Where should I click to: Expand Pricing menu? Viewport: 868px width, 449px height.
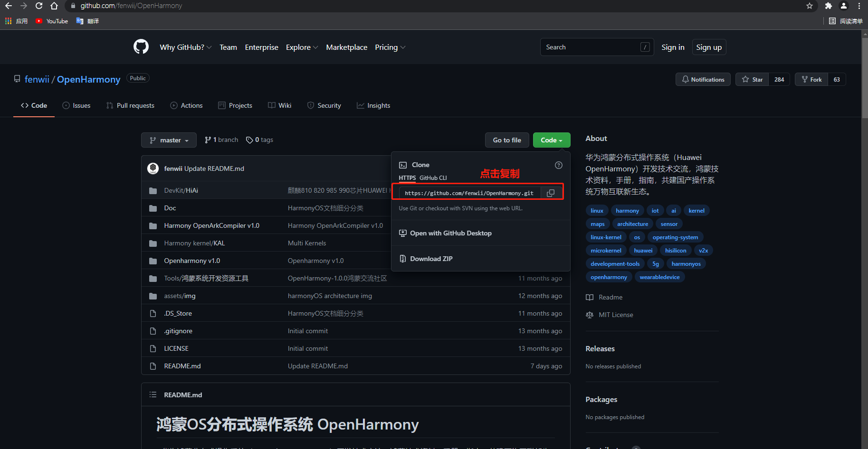[390, 47]
